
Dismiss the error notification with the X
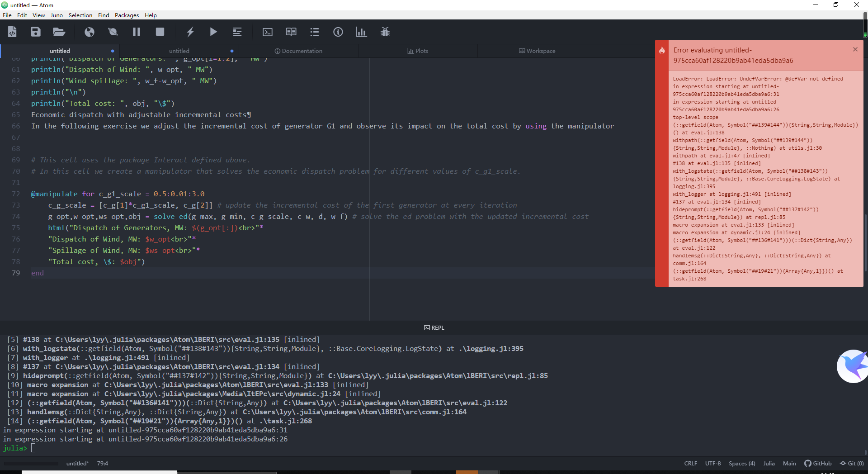coord(855,49)
